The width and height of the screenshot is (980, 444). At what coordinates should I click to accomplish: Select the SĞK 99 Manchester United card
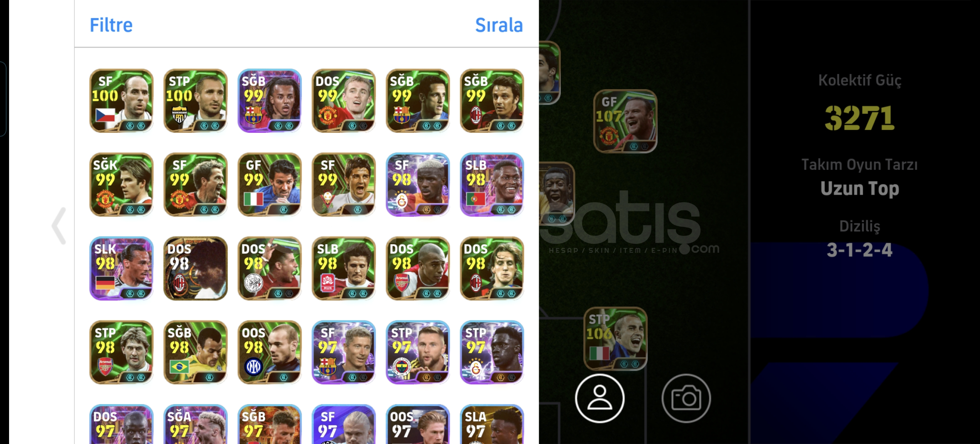121,185
